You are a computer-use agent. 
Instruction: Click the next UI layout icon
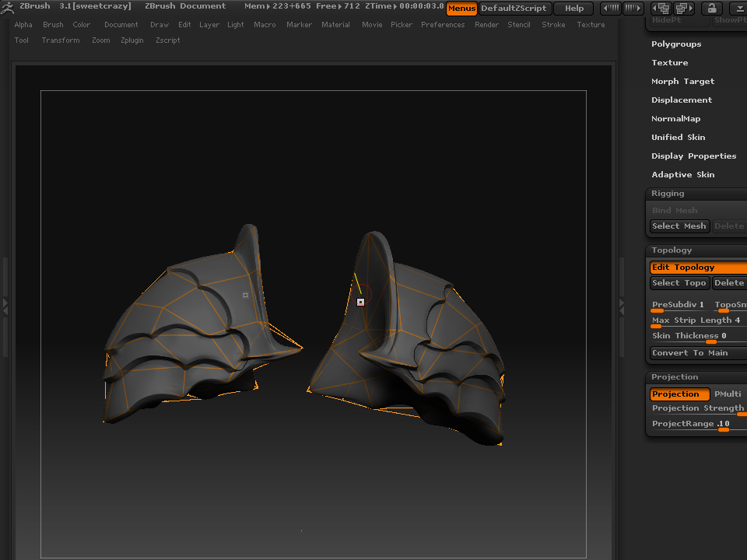[683, 8]
